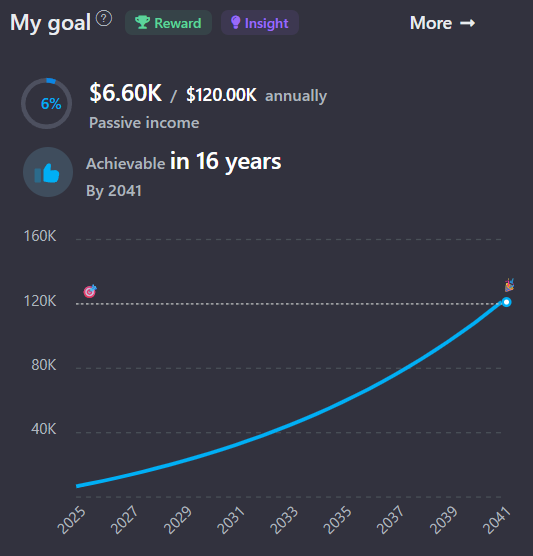Open the Reward badge

click(x=168, y=23)
